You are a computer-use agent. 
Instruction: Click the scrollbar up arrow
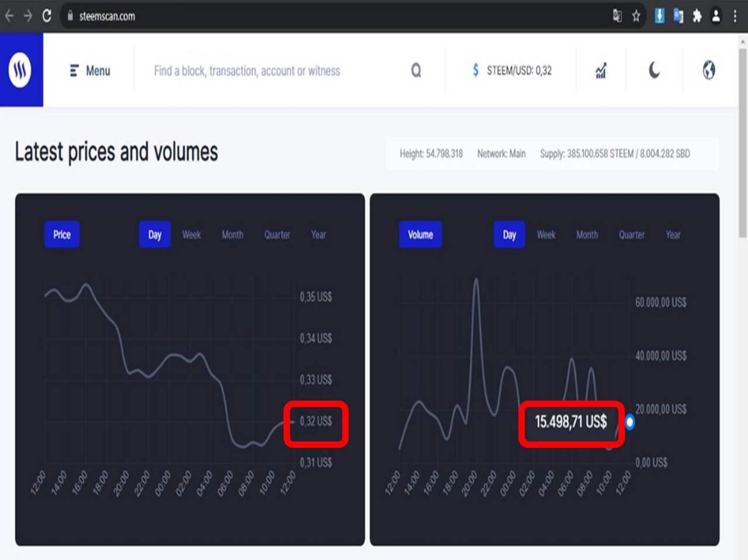(x=743, y=41)
